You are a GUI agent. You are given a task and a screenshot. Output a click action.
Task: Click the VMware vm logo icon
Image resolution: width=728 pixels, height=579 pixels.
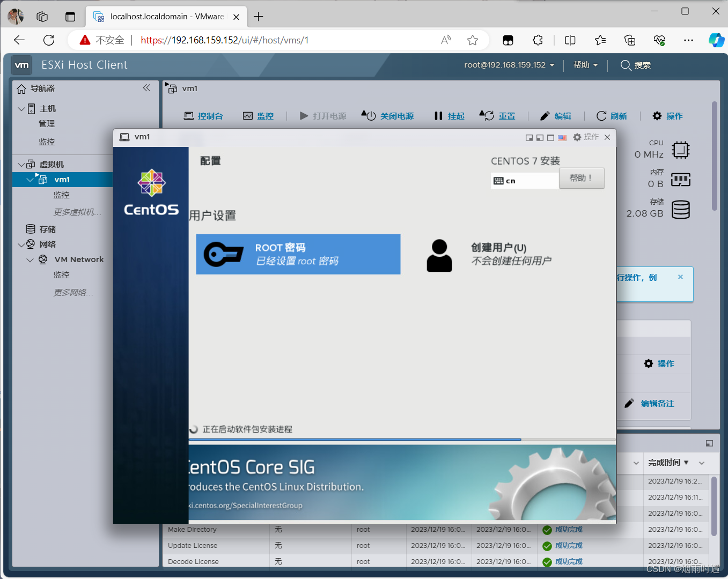21,65
